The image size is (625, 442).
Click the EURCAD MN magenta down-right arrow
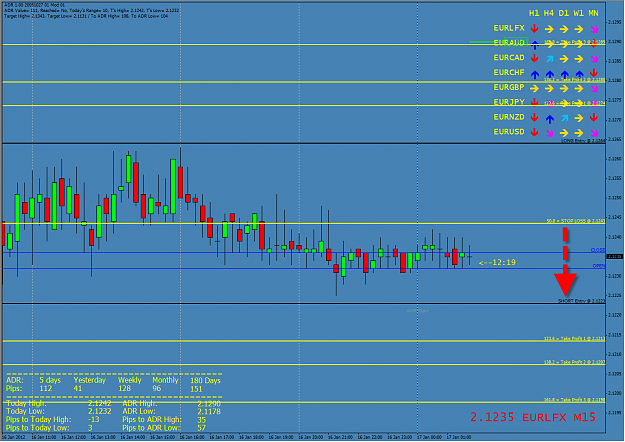[x=594, y=59]
